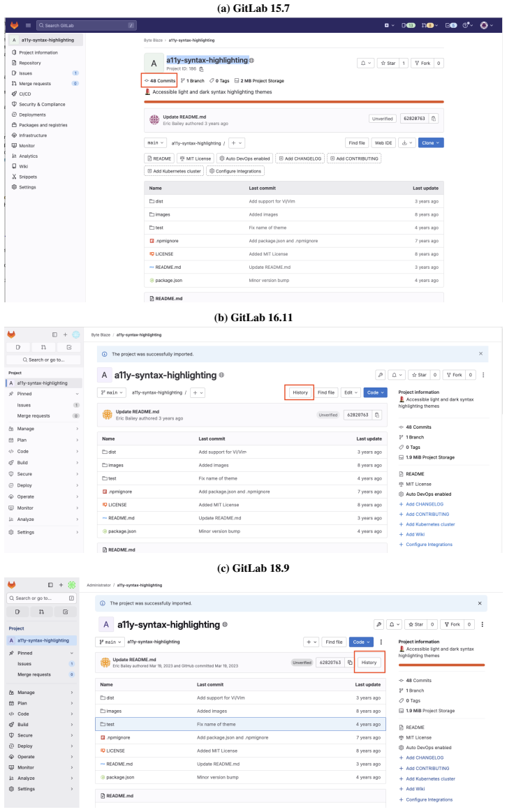The image size is (507, 812).
Task: Expand the Manage section in the 16.11 sidebar
Action: (43, 429)
